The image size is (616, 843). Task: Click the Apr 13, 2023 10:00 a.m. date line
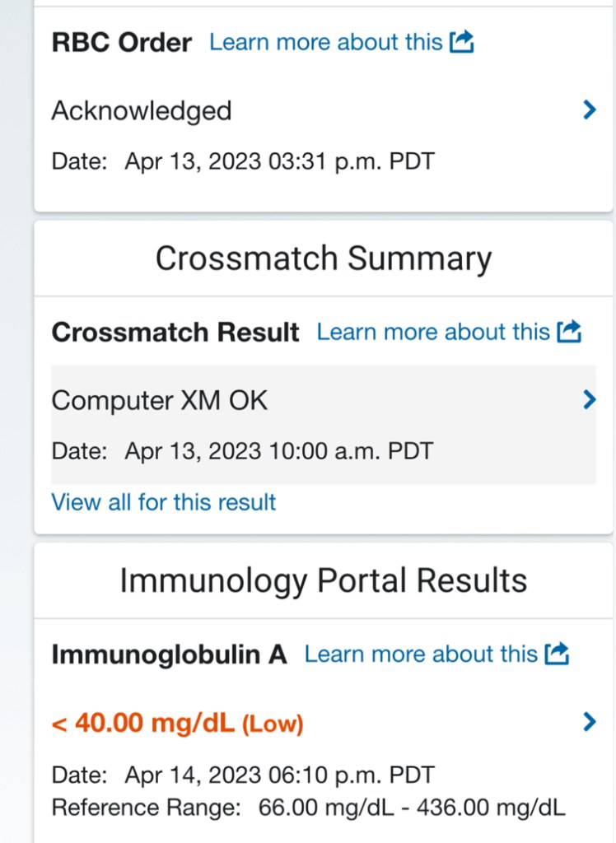(243, 450)
